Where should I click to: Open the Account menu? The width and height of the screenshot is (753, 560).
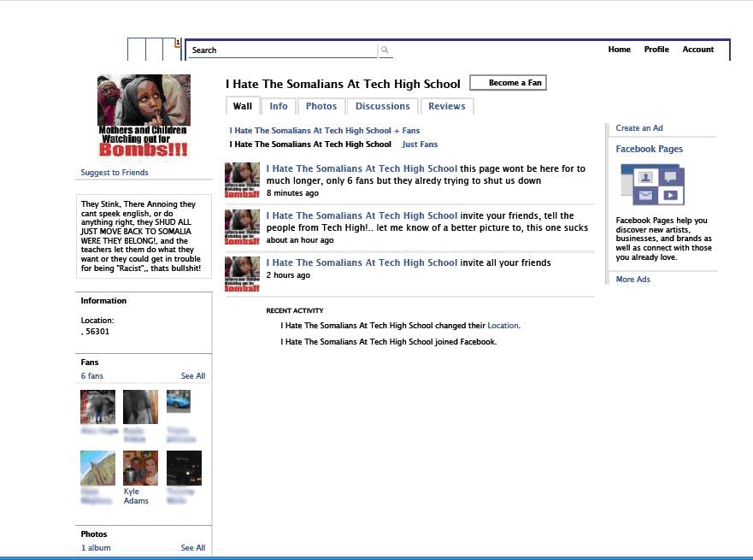click(697, 49)
